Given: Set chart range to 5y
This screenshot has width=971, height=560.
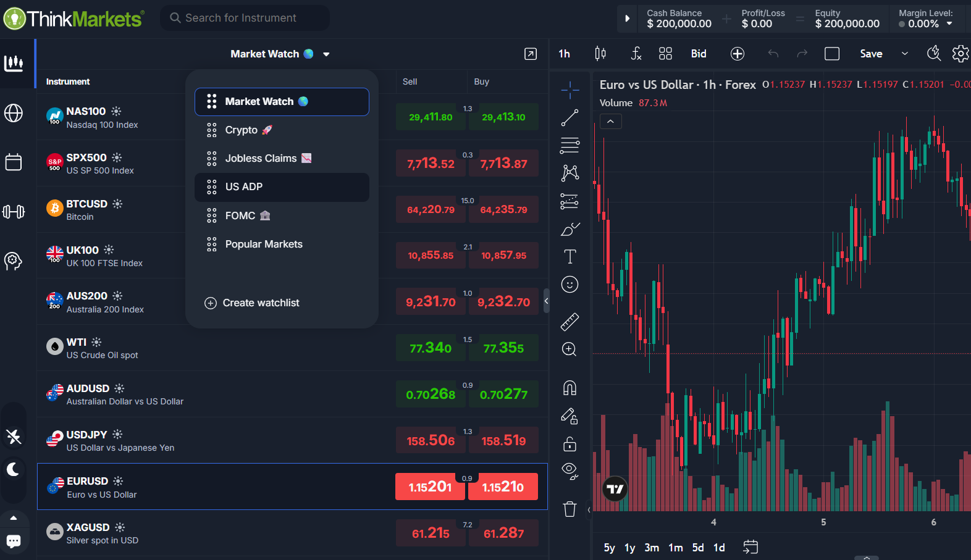Looking at the screenshot, I should 610,548.
